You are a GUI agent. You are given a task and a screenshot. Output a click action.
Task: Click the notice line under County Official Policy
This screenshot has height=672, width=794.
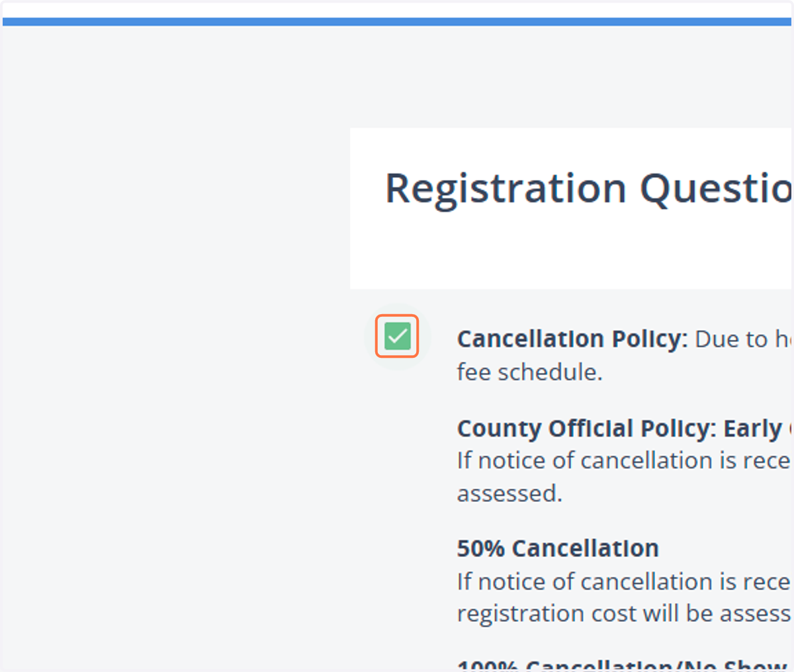click(x=623, y=460)
